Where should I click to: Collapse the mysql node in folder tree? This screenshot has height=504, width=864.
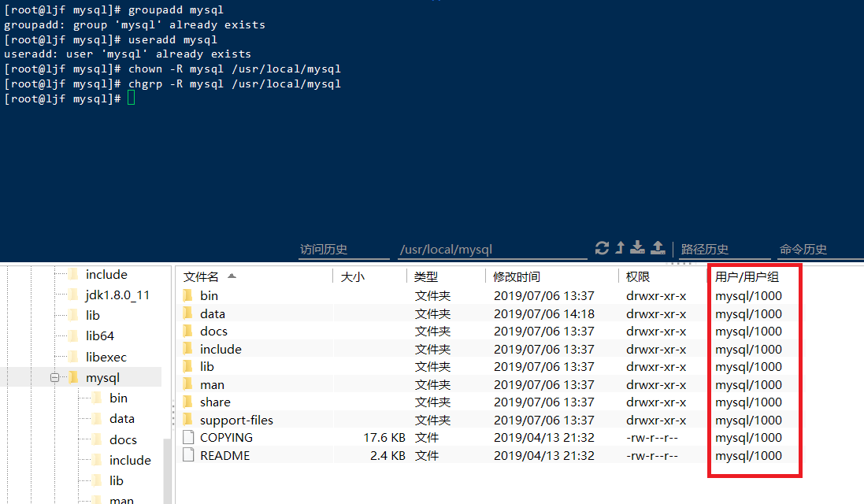[x=54, y=378]
